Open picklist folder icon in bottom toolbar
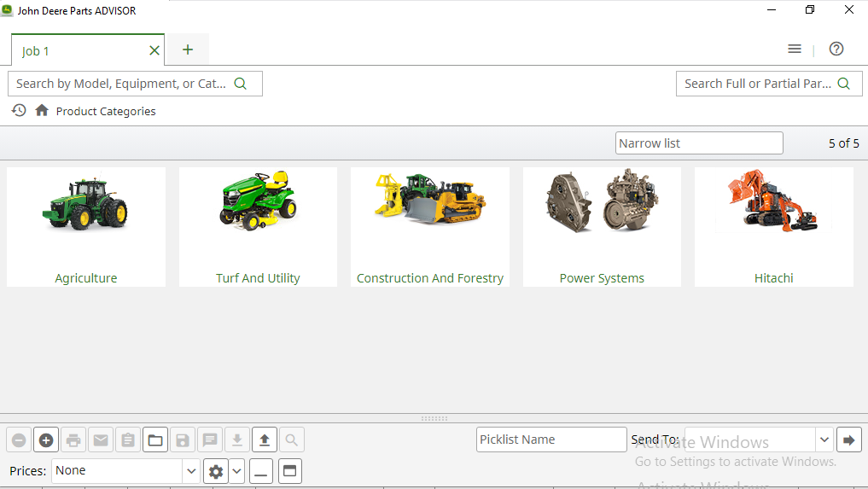 pyautogui.click(x=155, y=440)
